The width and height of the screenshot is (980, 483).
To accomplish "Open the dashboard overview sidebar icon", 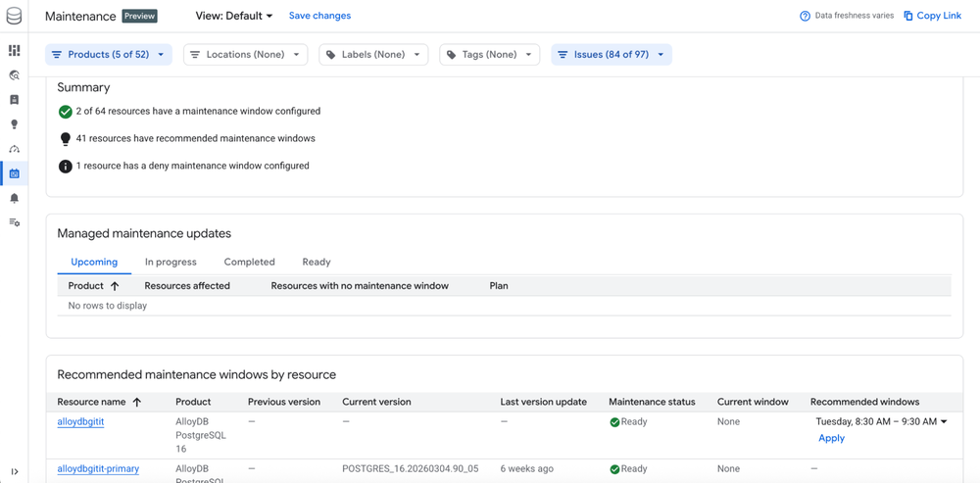I will tap(15, 50).
